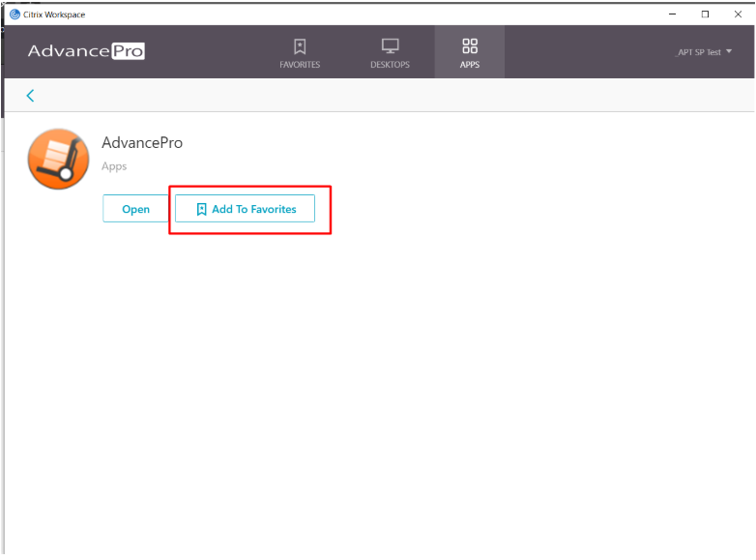Image resolution: width=756 pixels, height=560 pixels.
Task: Click the bookmark icon inside Add To Favorites
Action: tap(201, 209)
